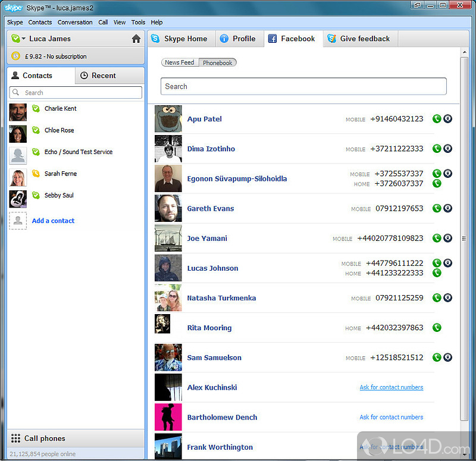476x461 pixels.
Task: Open the Skype menu
Action: tap(15, 22)
